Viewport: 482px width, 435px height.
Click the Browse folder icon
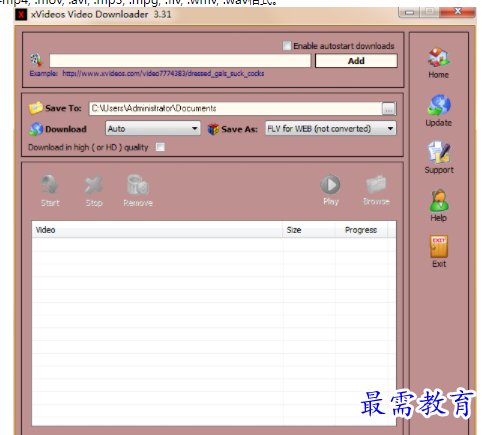tap(376, 184)
